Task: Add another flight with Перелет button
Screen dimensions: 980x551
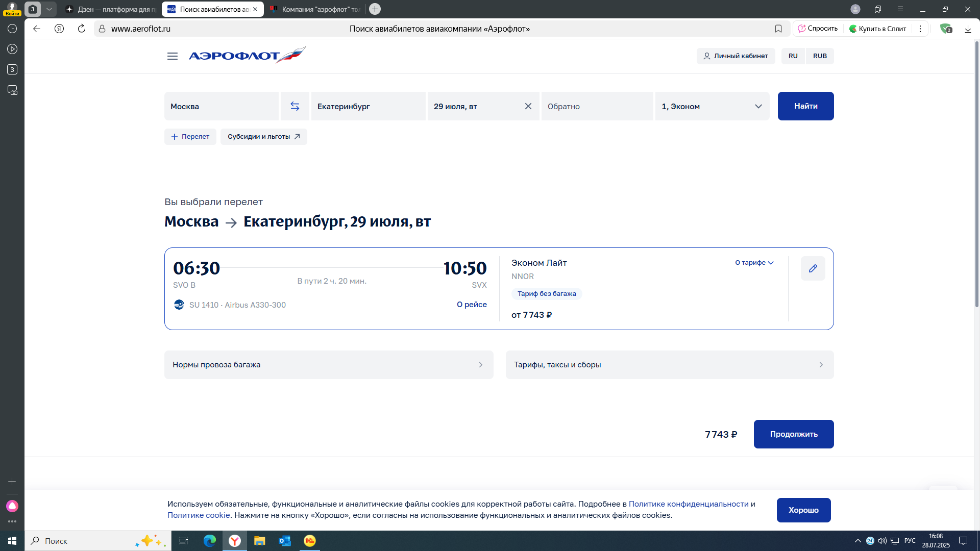Action: [190, 137]
